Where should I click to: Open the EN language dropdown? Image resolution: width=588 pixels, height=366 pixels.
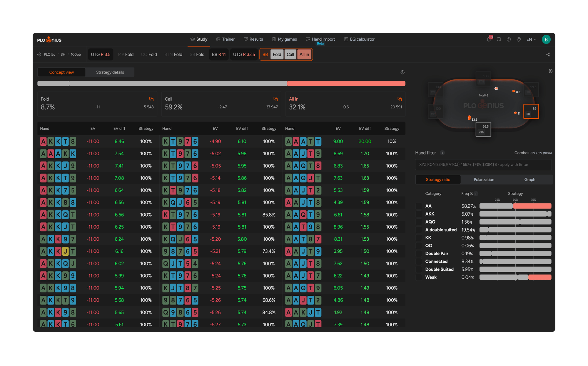click(x=531, y=39)
